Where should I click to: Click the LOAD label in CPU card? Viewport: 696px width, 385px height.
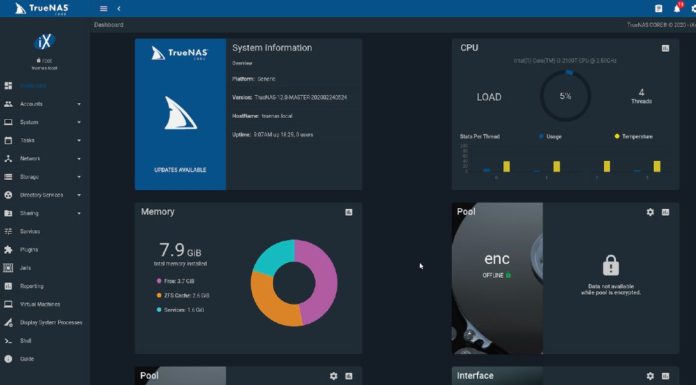[489, 97]
